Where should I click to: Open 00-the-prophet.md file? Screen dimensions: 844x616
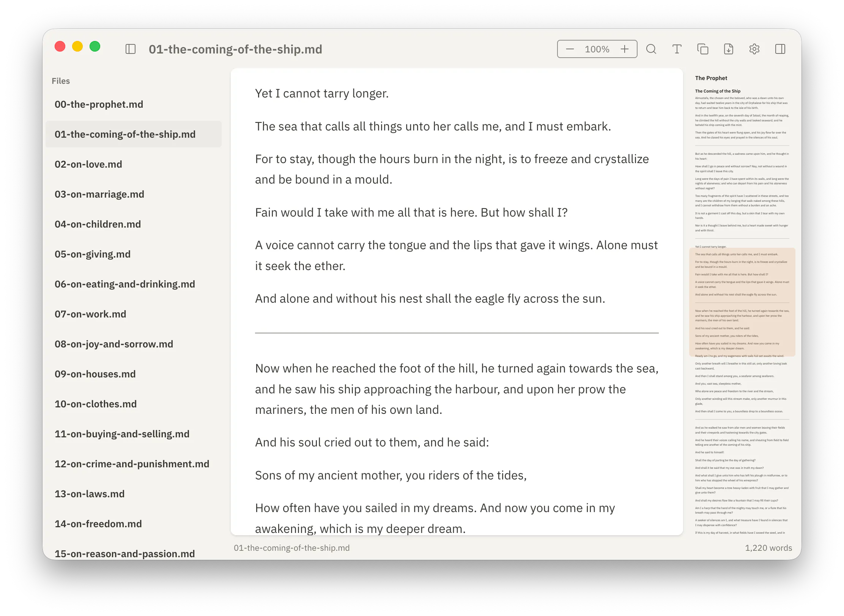point(134,104)
